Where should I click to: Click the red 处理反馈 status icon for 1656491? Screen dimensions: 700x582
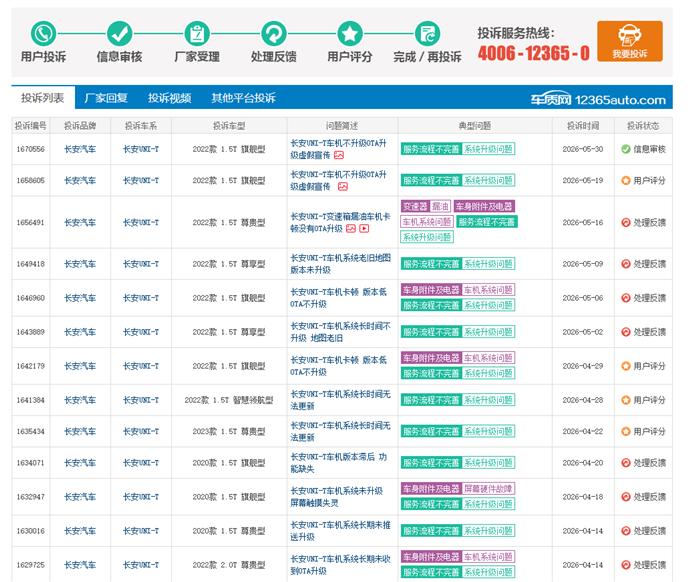click(x=625, y=222)
